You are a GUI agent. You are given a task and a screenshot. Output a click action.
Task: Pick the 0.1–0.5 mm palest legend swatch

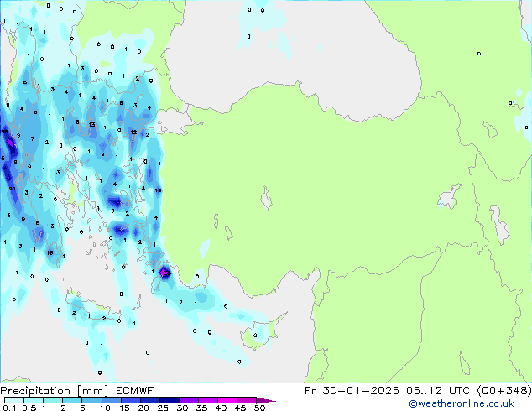[14, 400]
